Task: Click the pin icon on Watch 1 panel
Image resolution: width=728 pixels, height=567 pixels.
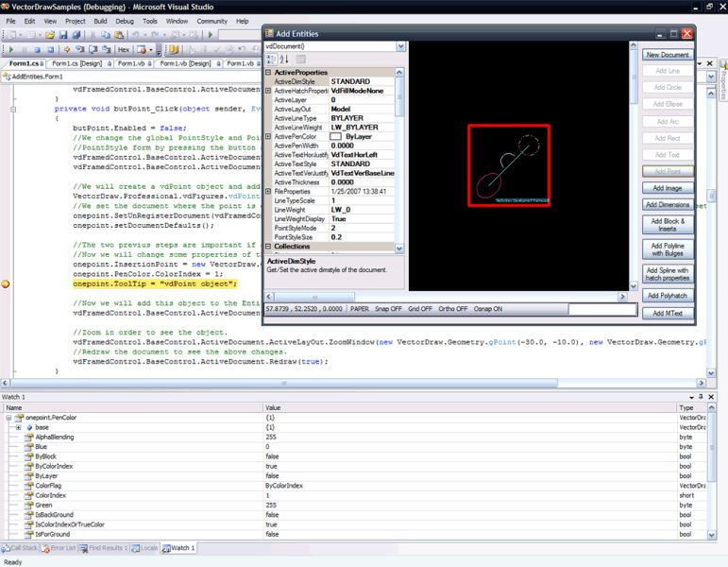Action: pyautogui.click(x=701, y=397)
